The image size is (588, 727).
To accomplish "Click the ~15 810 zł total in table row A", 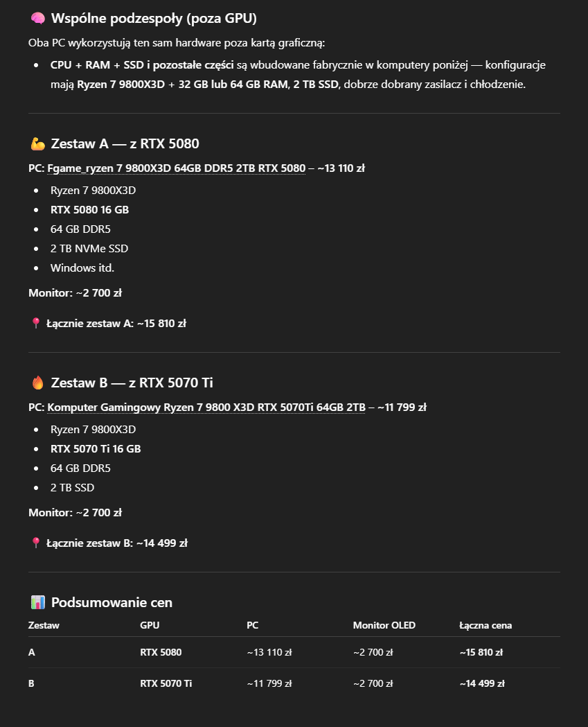I will [481, 652].
